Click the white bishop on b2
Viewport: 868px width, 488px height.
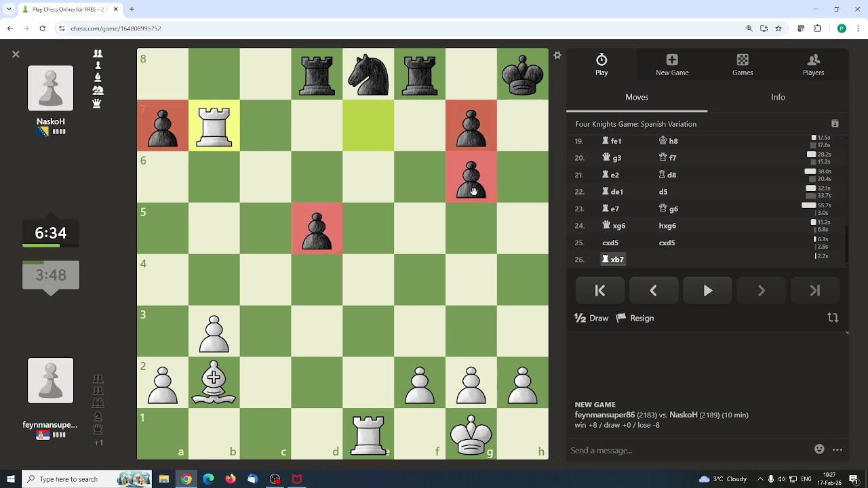(x=214, y=383)
